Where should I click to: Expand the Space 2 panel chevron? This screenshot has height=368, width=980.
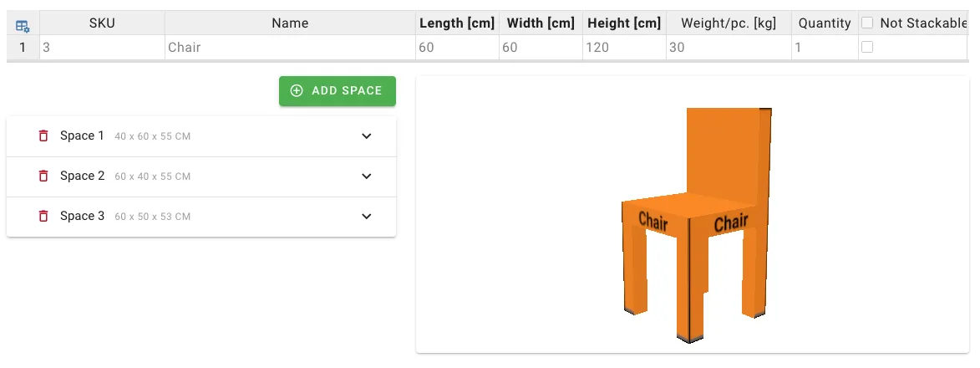(x=366, y=176)
